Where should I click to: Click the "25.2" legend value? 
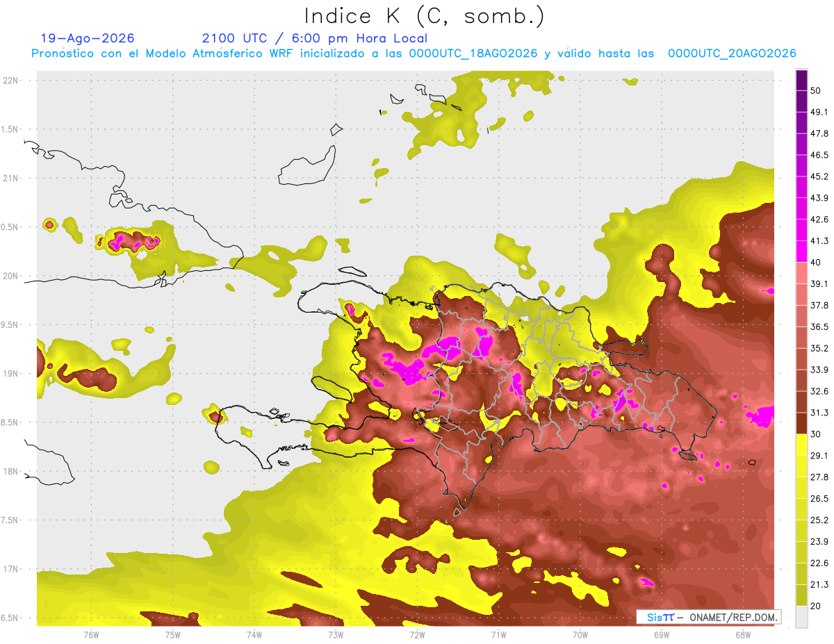(x=819, y=520)
